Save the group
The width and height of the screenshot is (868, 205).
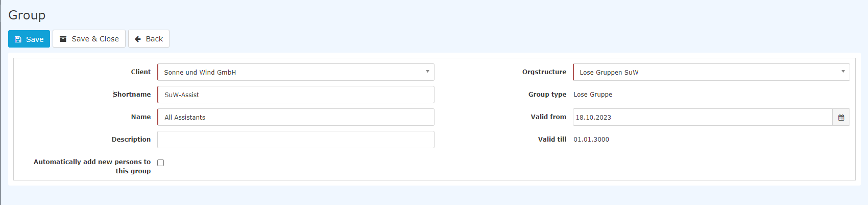click(29, 39)
